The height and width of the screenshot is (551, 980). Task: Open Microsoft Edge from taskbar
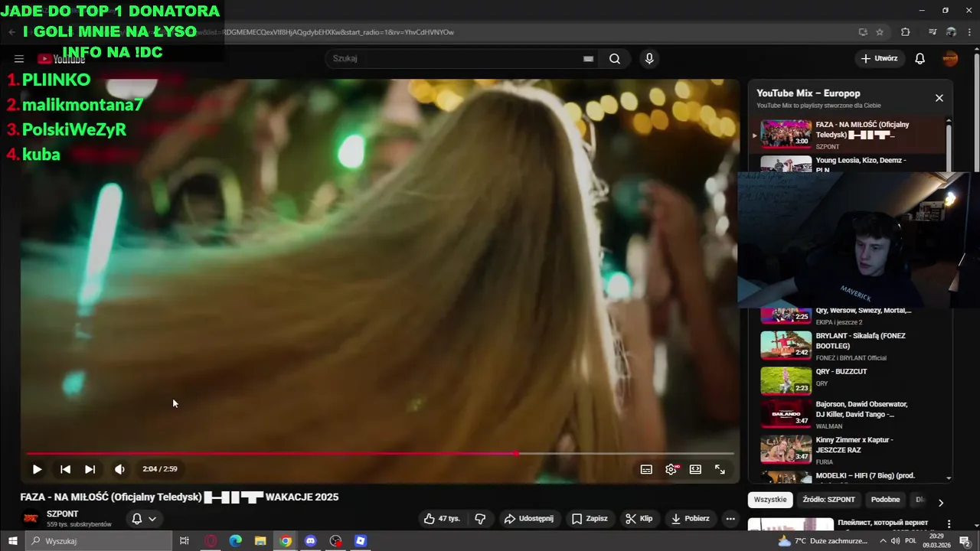(x=236, y=541)
